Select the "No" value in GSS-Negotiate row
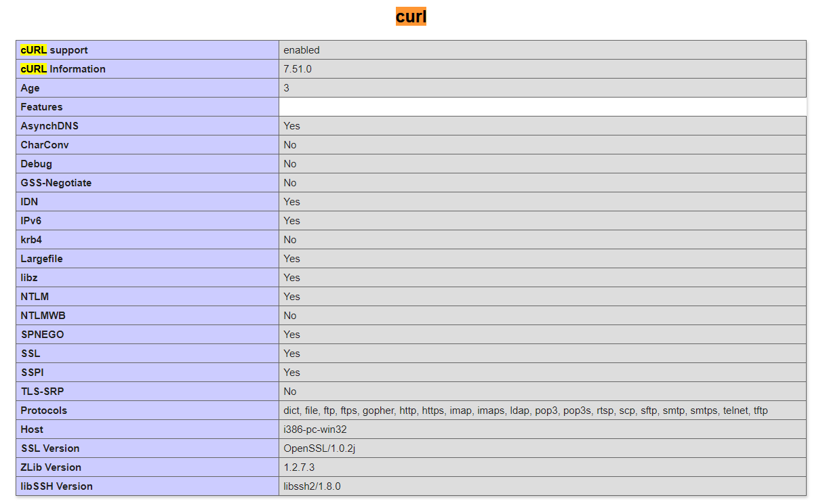The width and height of the screenshot is (829, 504). (x=290, y=183)
